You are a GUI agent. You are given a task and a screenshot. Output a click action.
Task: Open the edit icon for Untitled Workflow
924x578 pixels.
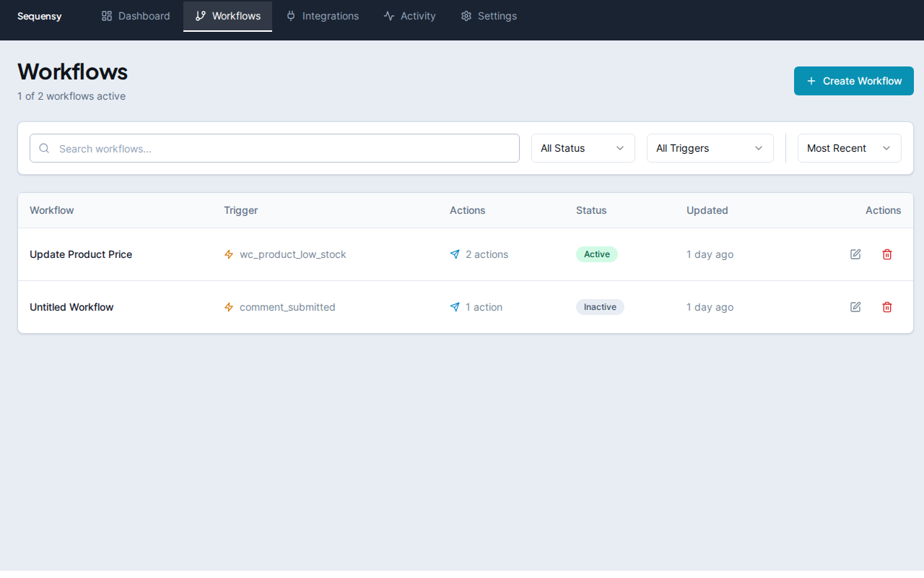855,306
